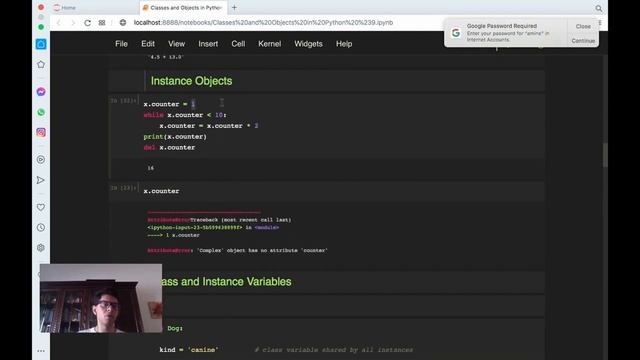
Task: Click the pentagon icon in Opera sidebar
Action: click(41, 64)
